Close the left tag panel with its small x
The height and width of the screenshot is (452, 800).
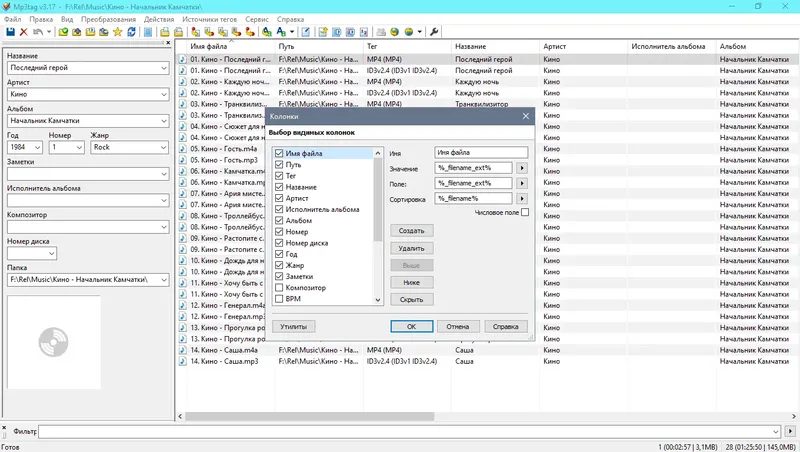tap(168, 42)
